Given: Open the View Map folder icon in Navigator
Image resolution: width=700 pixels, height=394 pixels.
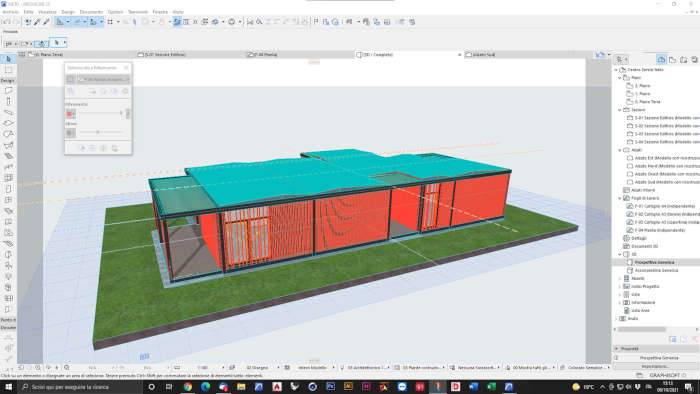Looking at the screenshot, I should [x=672, y=59].
